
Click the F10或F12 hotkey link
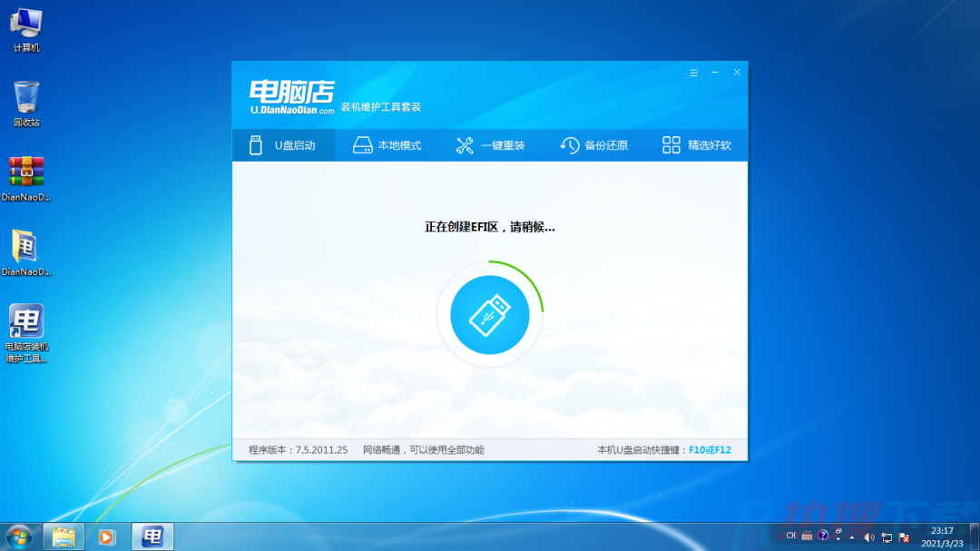tap(710, 449)
